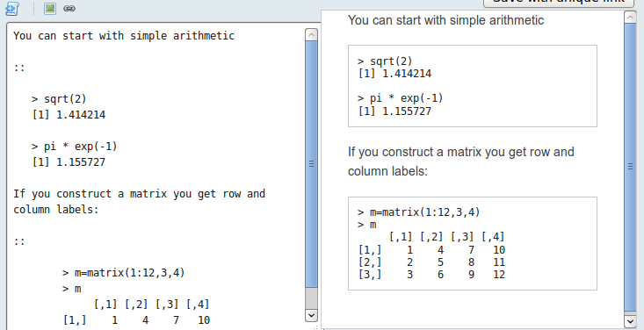644x330 pixels.
Task: Click the editor scrollbar up arrow
Action: pyautogui.click(x=311, y=35)
